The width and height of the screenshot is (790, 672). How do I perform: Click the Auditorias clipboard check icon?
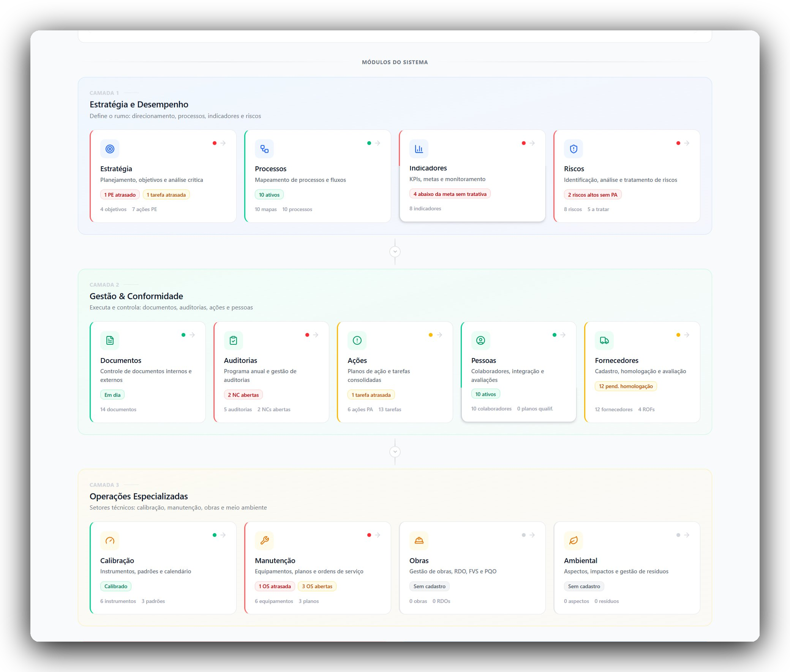(x=233, y=341)
